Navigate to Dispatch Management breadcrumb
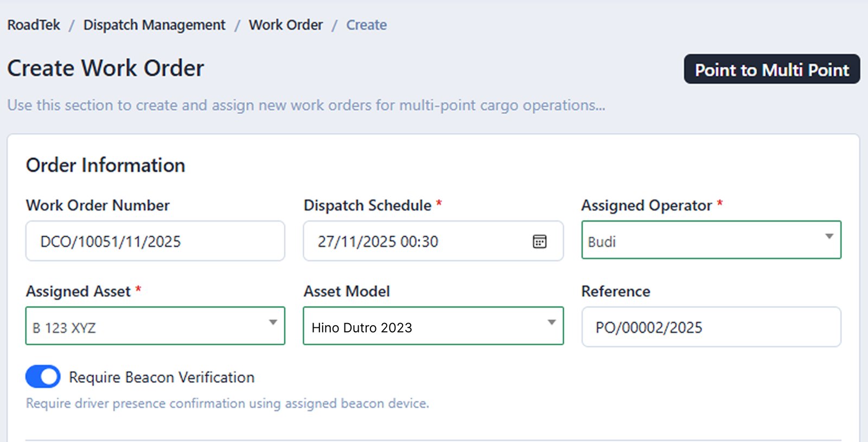Screen dimensions: 868x442 [154, 25]
